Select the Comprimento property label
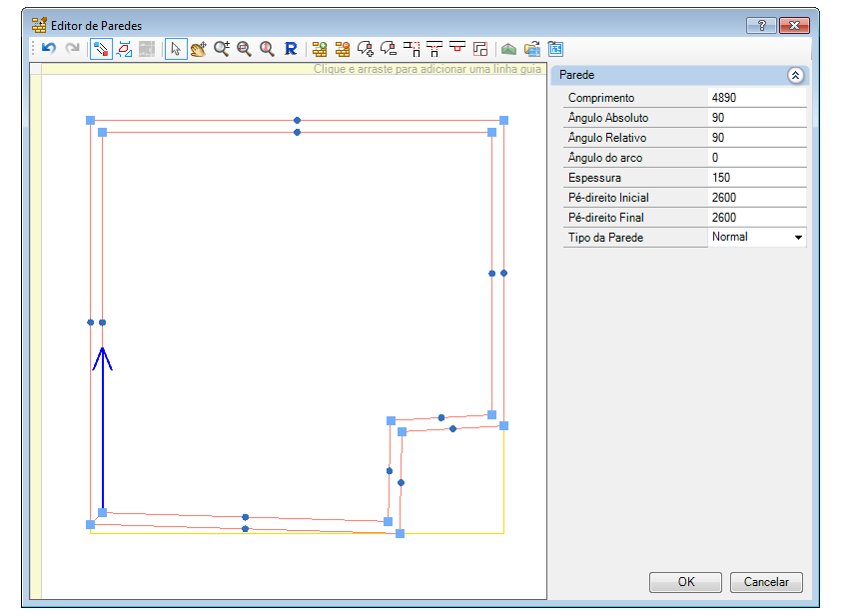This screenshot has width=858, height=616. pyautogui.click(x=601, y=98)
